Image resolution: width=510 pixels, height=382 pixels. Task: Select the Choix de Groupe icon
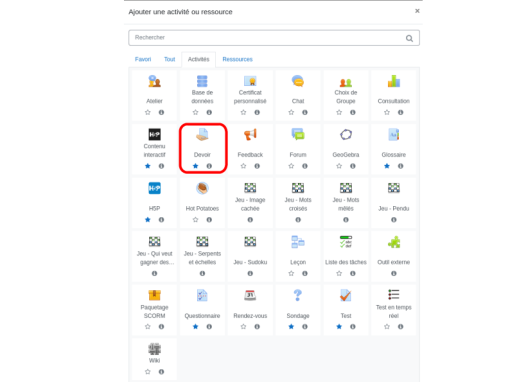pos(346,82)
